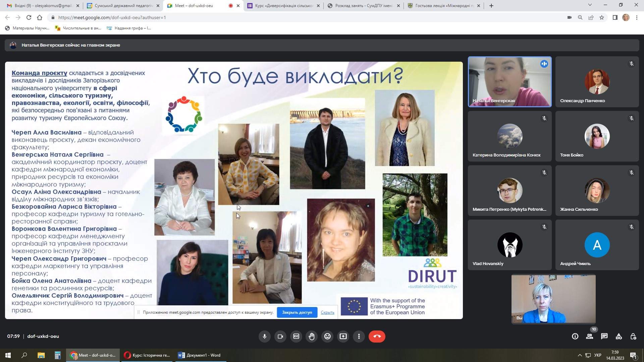This screenshot has width=644, height=362.
Task: Toggle closed captions button
Action: pos(296,336)
